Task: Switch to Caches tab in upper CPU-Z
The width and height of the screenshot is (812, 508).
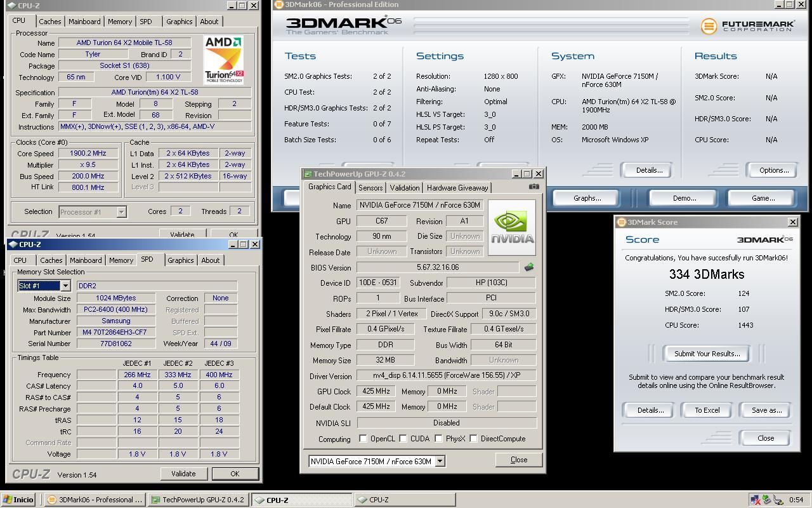Action: coord(49,22)
